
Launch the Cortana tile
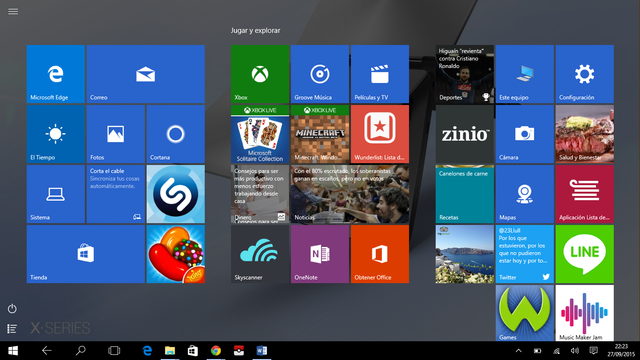coord(176,134)
